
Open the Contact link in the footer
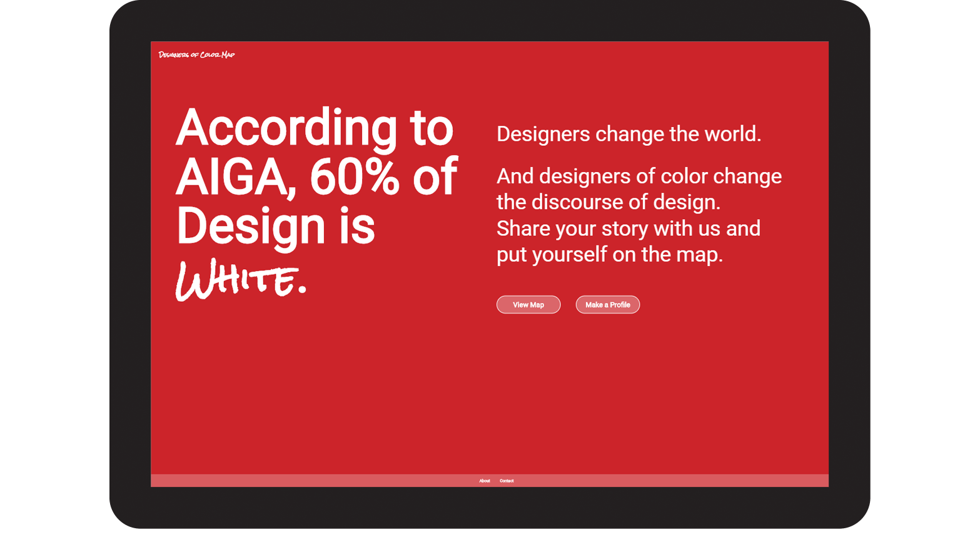[507, 481]
